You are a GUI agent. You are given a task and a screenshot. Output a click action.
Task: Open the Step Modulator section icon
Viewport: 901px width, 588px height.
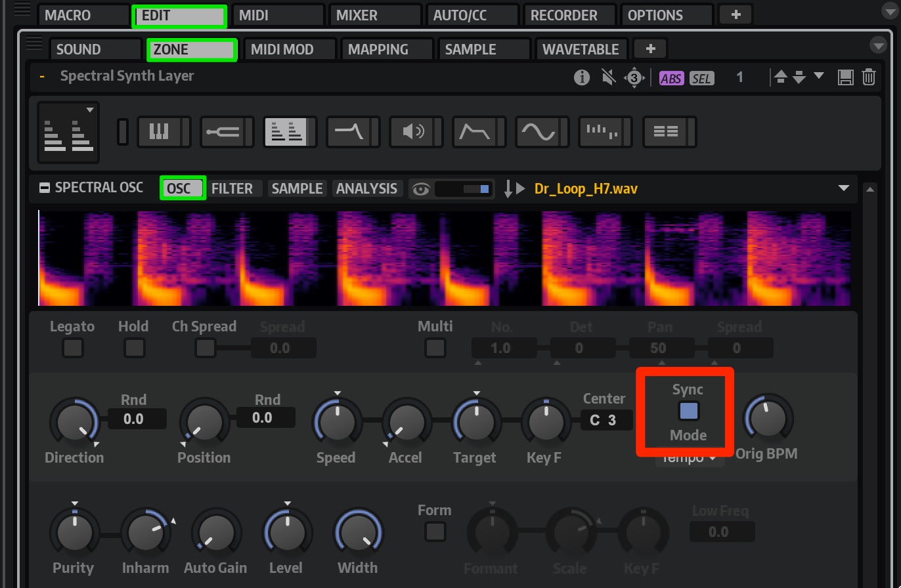pyautogui.click(x=600, y=132)
